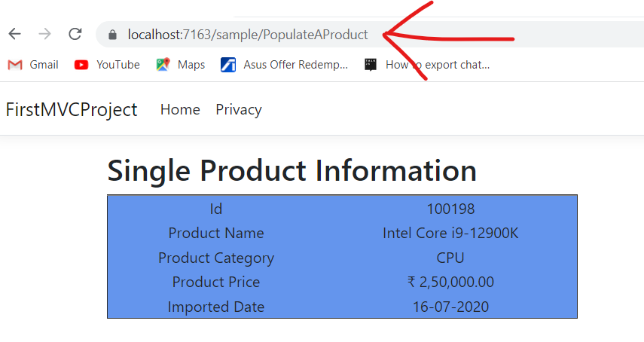
Task: Click the ₹ 2,50,000.00 price cell
Action: pyautogui.click(x=450, y=282)
